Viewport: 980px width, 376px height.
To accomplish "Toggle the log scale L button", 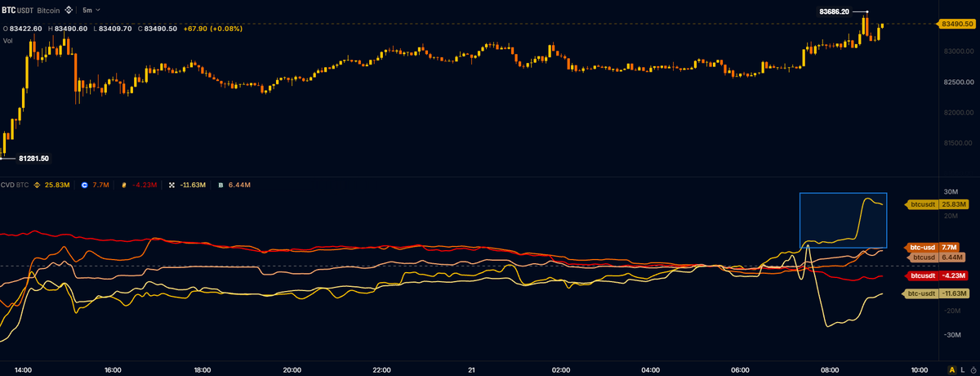I will [x=962, y=370].
